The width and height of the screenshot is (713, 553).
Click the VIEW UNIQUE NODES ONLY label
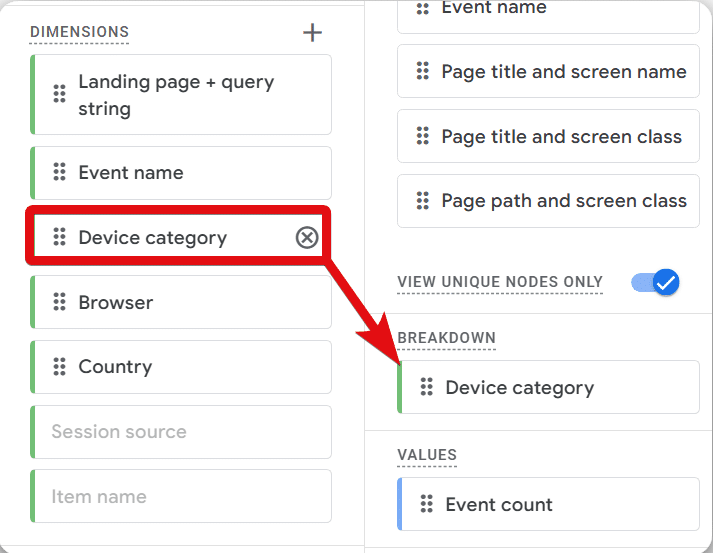(500, 282)
